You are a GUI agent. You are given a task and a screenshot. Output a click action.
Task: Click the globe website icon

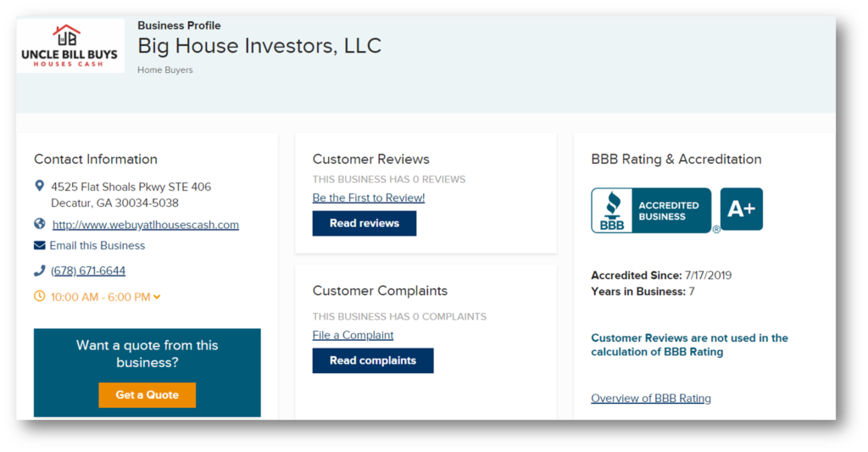(x=39, y=225)
